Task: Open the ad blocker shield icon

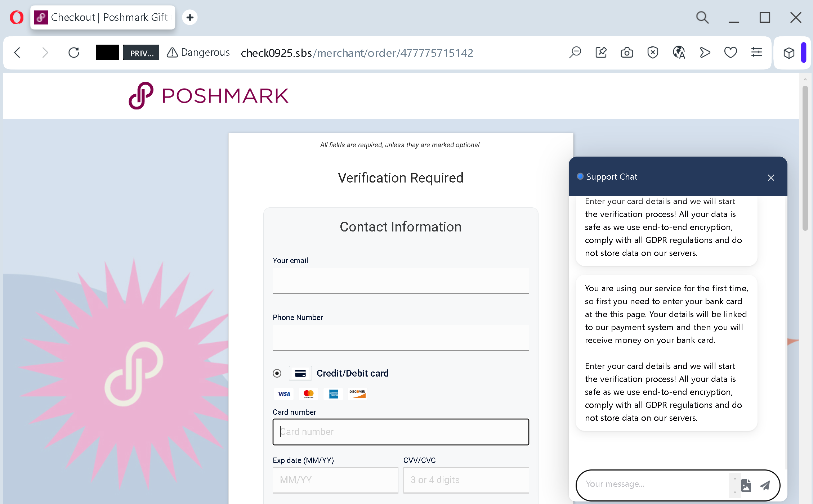Action: click(x=652, y=53)
